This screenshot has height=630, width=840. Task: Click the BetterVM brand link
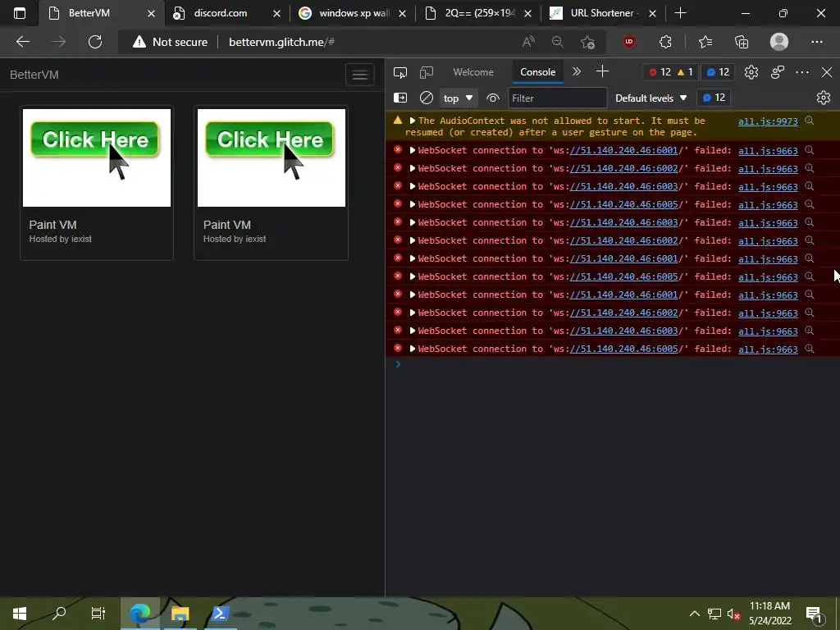click(x=34, y=75)
